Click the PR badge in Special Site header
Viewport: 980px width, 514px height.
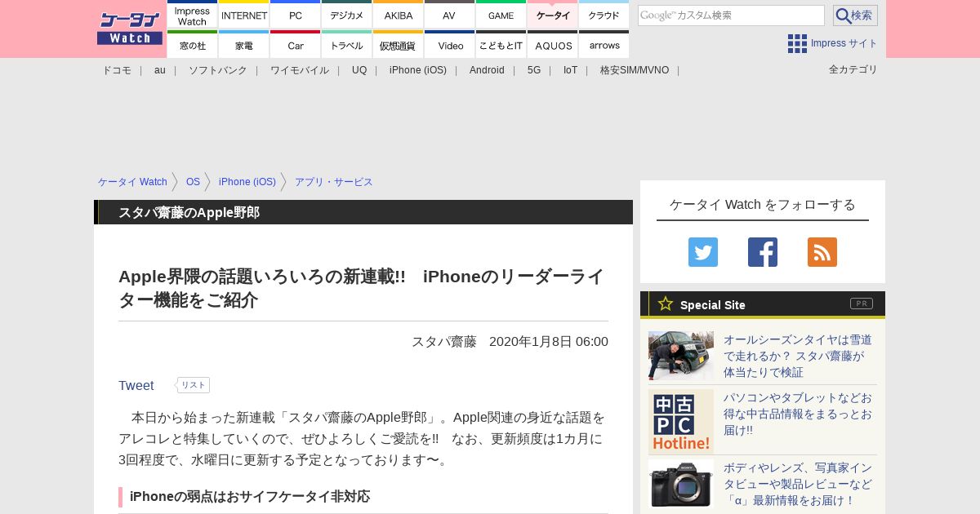862,304
